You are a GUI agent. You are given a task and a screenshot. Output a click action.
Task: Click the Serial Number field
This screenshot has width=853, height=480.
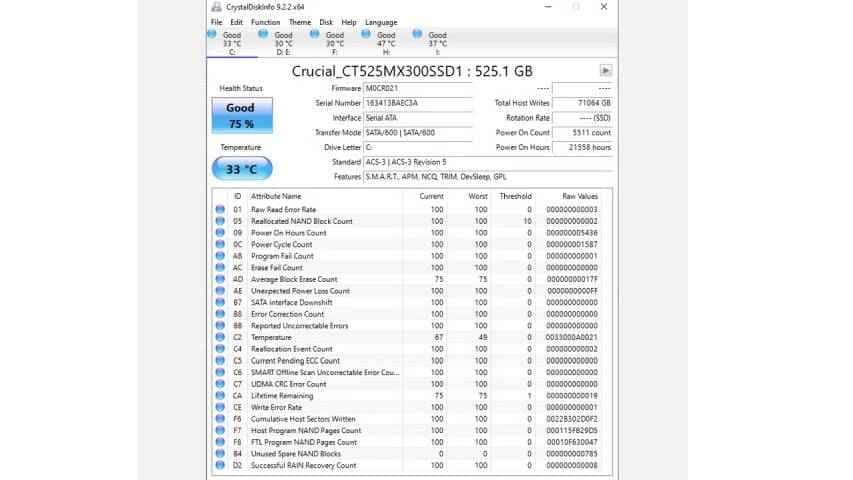pos(418,103)
